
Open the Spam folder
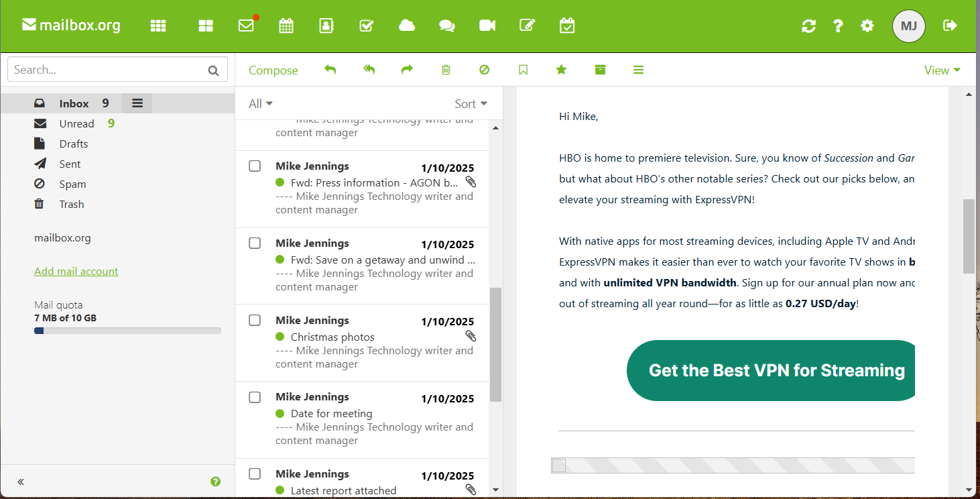(72, 184)
